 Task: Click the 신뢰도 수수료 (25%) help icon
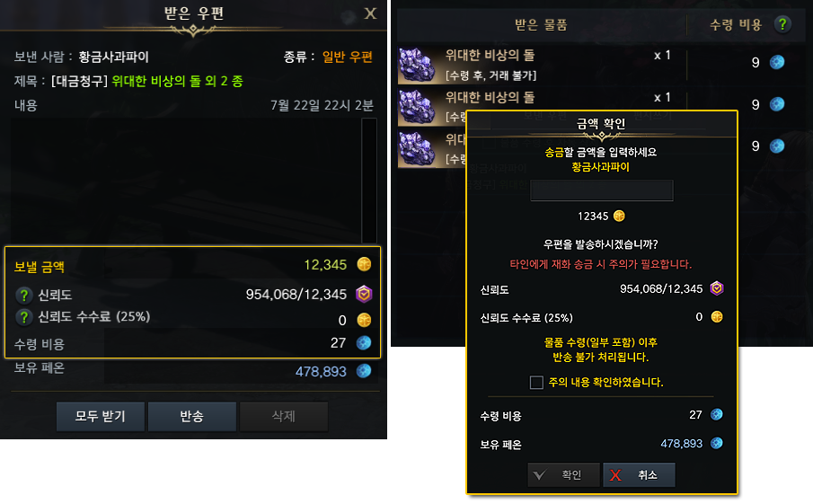coord(24,317)
